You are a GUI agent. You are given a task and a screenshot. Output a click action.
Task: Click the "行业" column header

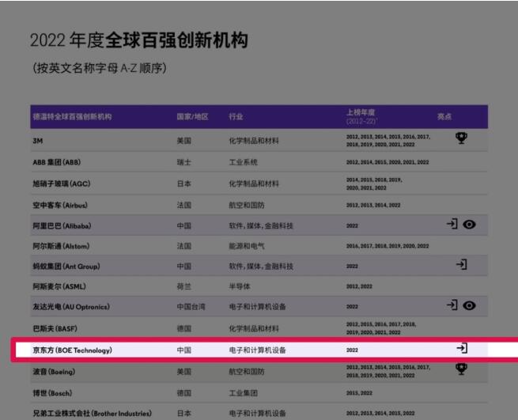tap(236, 116)
